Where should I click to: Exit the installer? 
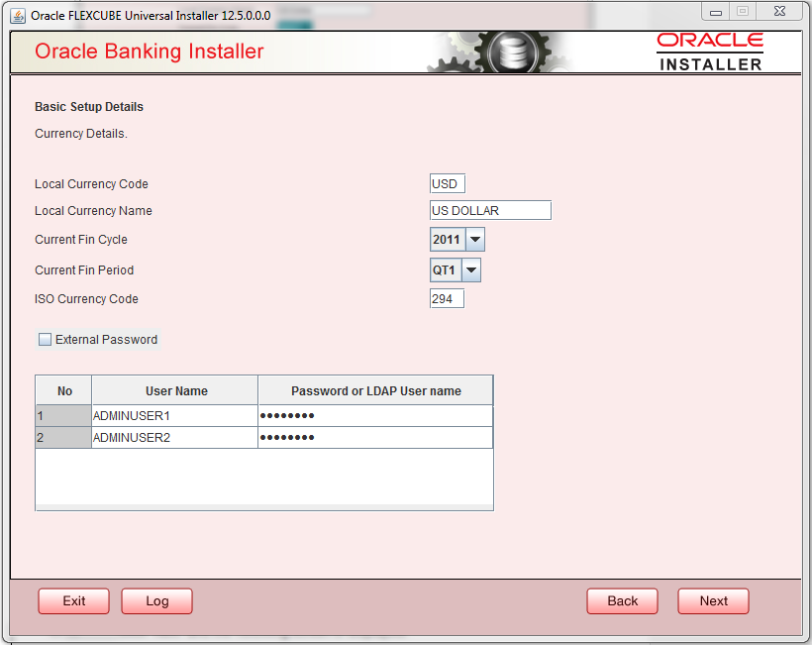click(73, 600)
